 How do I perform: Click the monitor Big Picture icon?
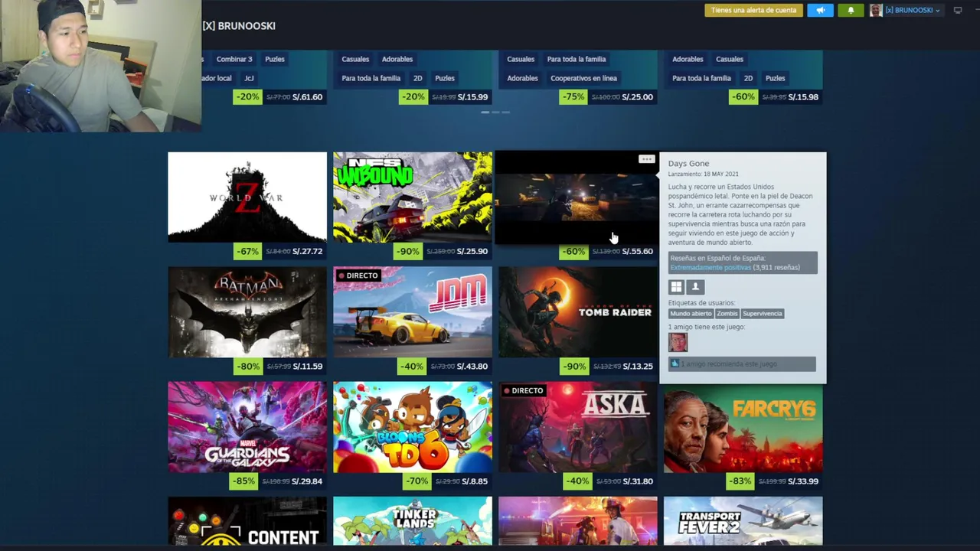(957, 10)
